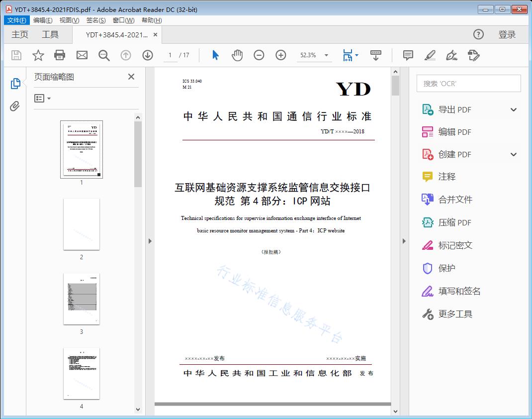
Task: Zoom out using the minus icon
Action: click(259, 55)
